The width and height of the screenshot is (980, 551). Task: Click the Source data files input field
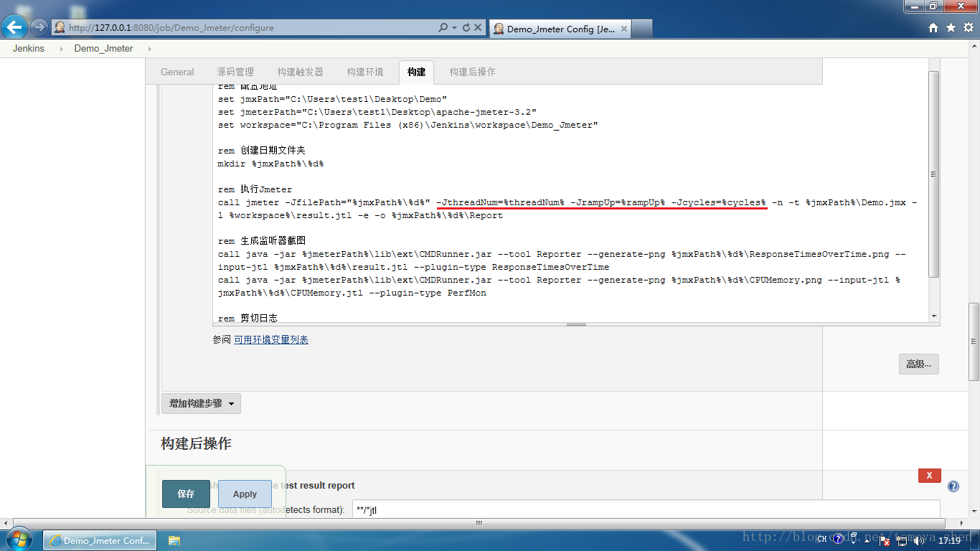click(646, 510)
